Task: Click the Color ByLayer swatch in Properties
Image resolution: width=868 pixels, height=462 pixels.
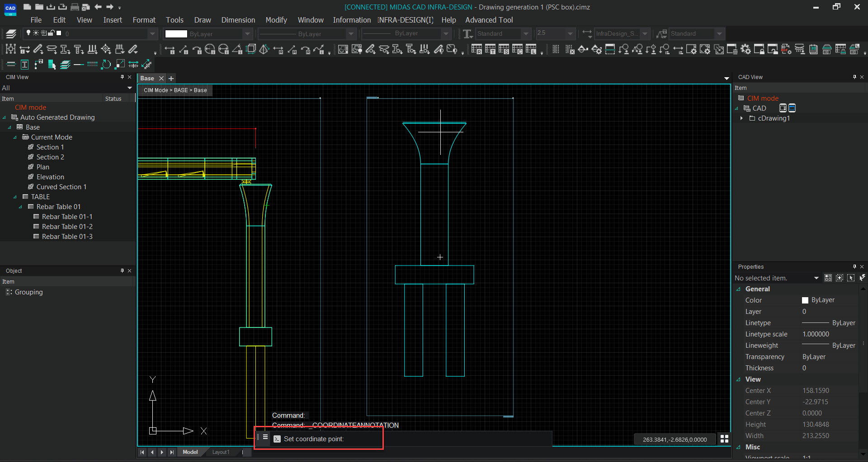Action: pyautogui.click(x=805, y=300)
